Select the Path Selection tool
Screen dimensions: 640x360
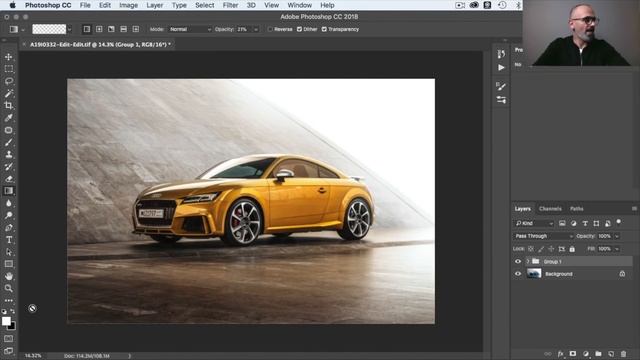(9, 252)
